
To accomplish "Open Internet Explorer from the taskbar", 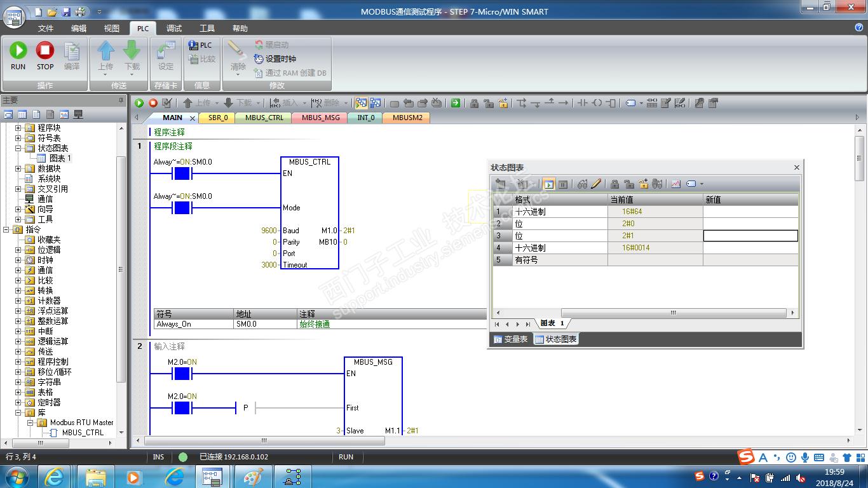I will (x=54, y=477).
